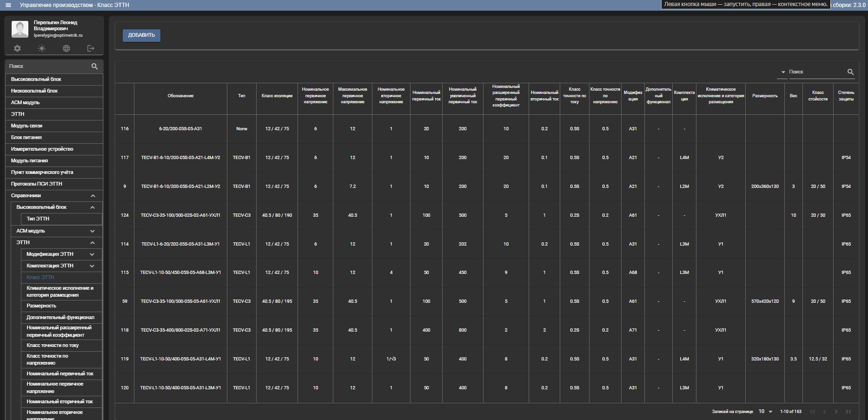Toggle light theme with the sun icon
Viewport: 868px width, 420px height.
pyautogui.click(x=42, y=48)
